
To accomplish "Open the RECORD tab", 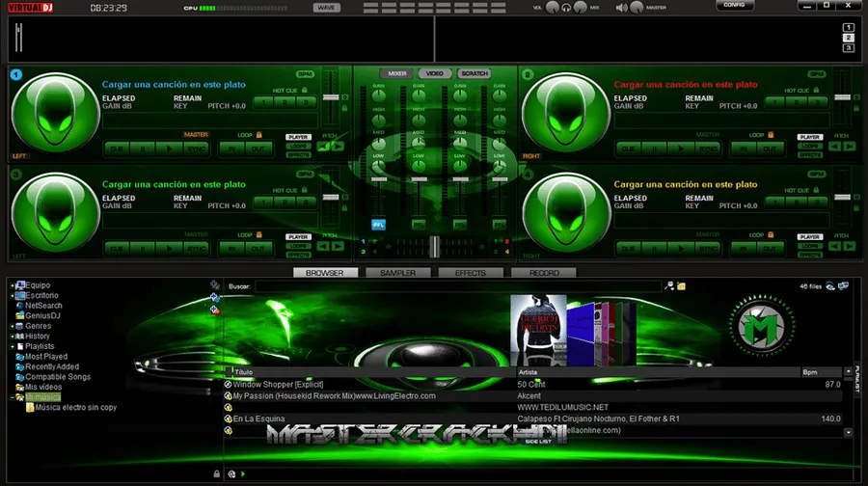I will [544, 273].
